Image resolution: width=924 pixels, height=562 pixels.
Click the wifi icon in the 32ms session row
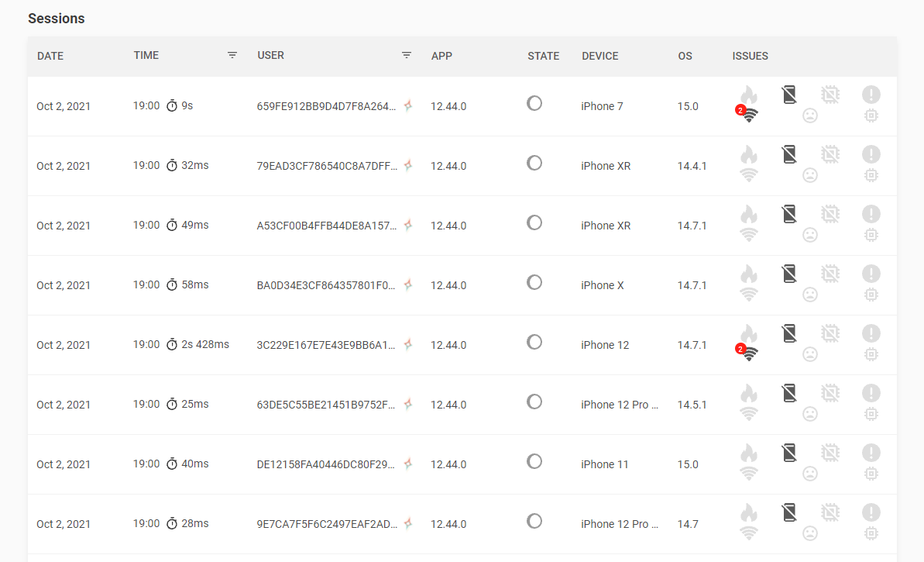(x=749, y=175)
